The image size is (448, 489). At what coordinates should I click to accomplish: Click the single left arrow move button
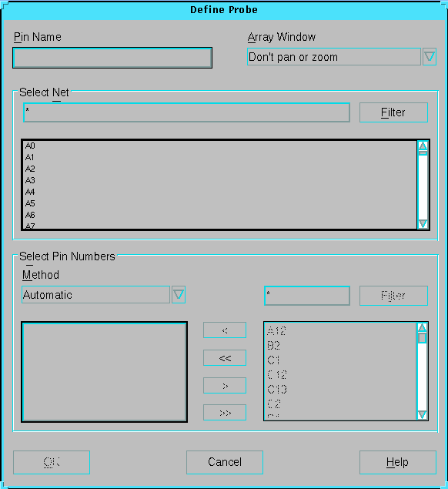coord(225,330)
